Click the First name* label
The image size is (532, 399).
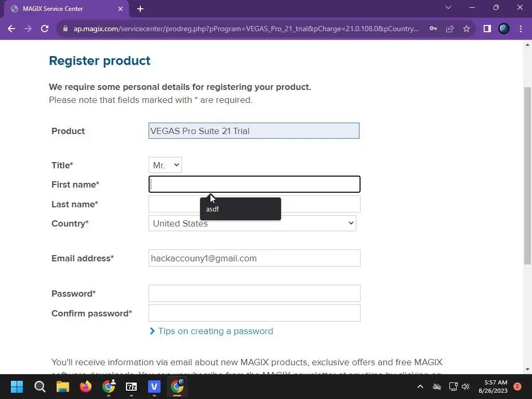(x=75, y=184)
